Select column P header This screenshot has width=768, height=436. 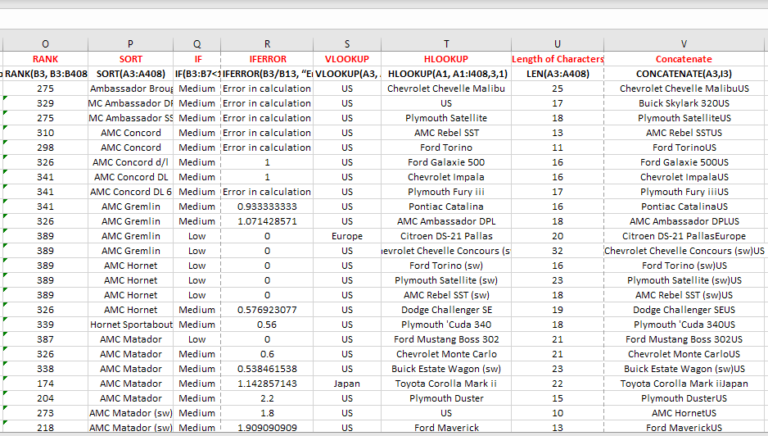(x=131, y=44)
